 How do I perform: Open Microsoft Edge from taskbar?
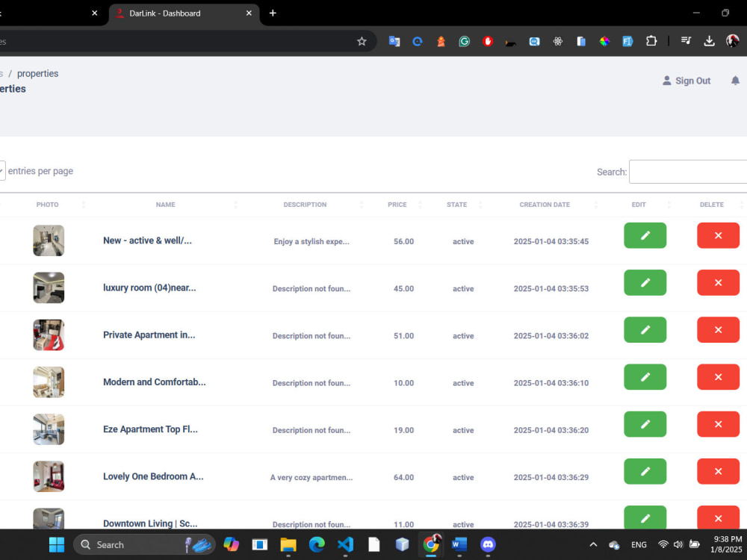coord(317,544)
